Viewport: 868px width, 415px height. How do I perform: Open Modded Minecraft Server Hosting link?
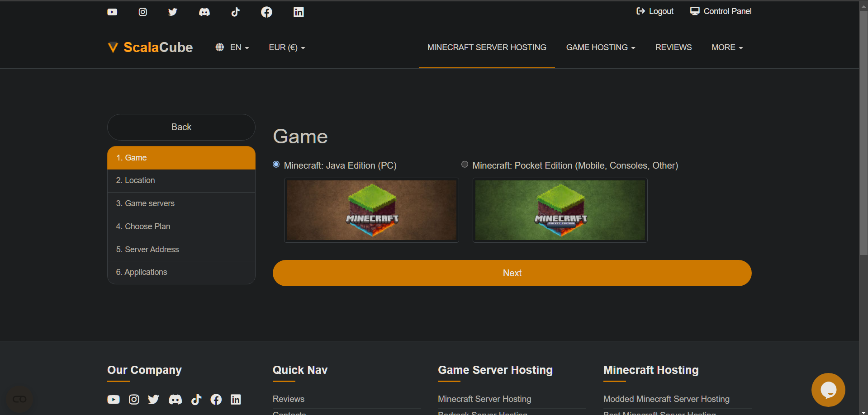pos(666,399)
